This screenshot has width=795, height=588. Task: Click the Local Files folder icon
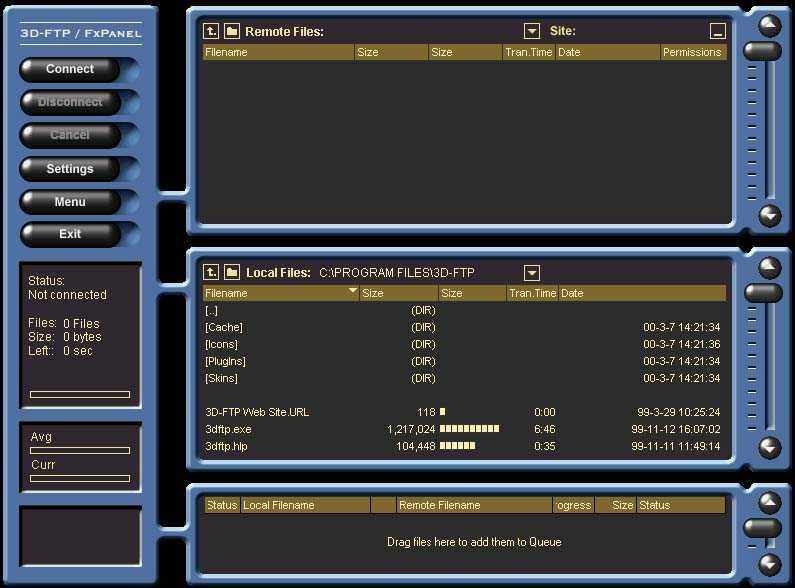click(x=232, y=273)
